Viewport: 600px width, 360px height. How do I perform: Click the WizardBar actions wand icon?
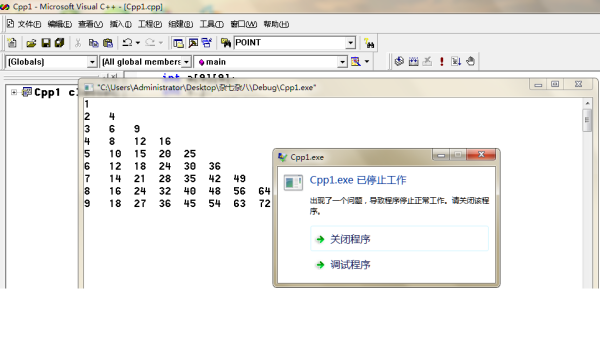(356, 62)
